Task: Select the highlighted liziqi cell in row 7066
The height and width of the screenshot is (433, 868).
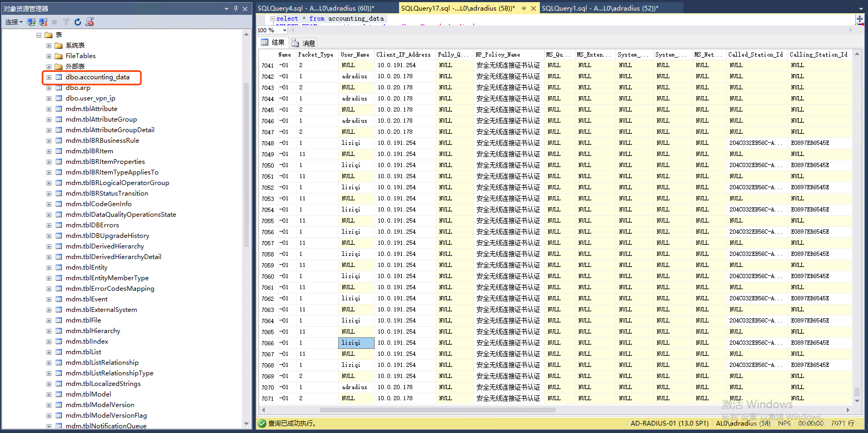Action: (x=356, y=343)
